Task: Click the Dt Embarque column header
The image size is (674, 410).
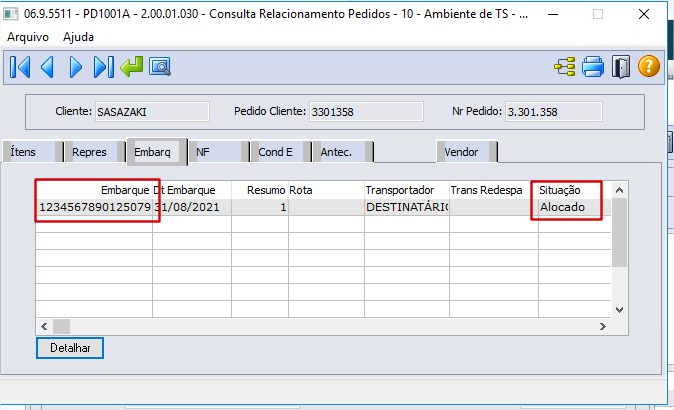Action: coord(192,190)
